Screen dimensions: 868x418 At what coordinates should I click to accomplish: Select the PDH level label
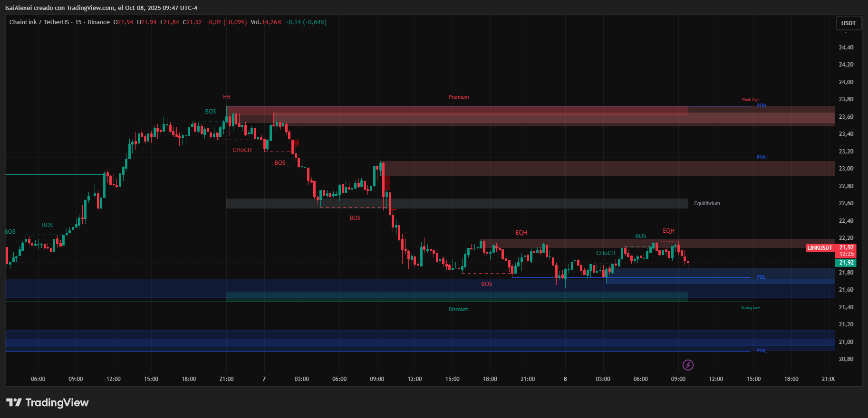tap(762, 106)
